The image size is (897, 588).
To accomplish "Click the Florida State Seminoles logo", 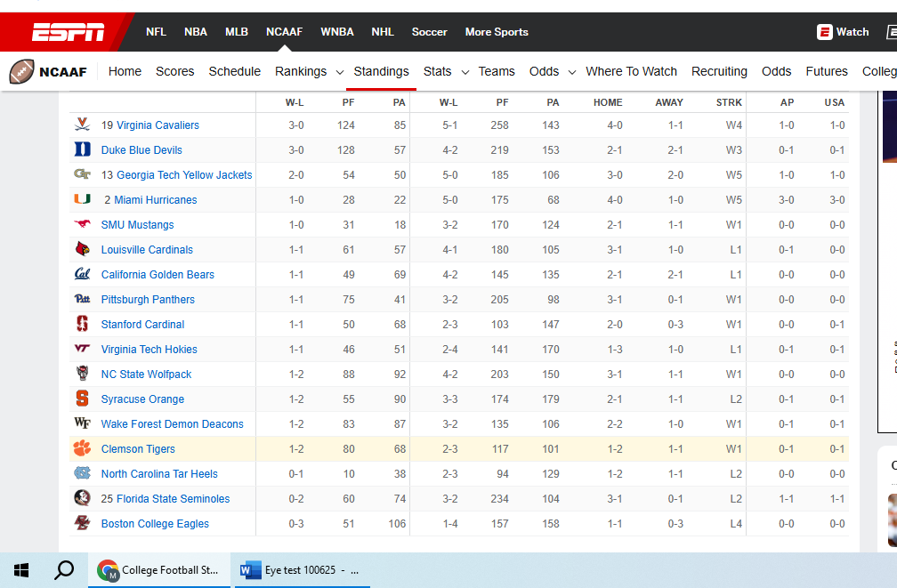I will pyautogui.click(x=82, y=499).
